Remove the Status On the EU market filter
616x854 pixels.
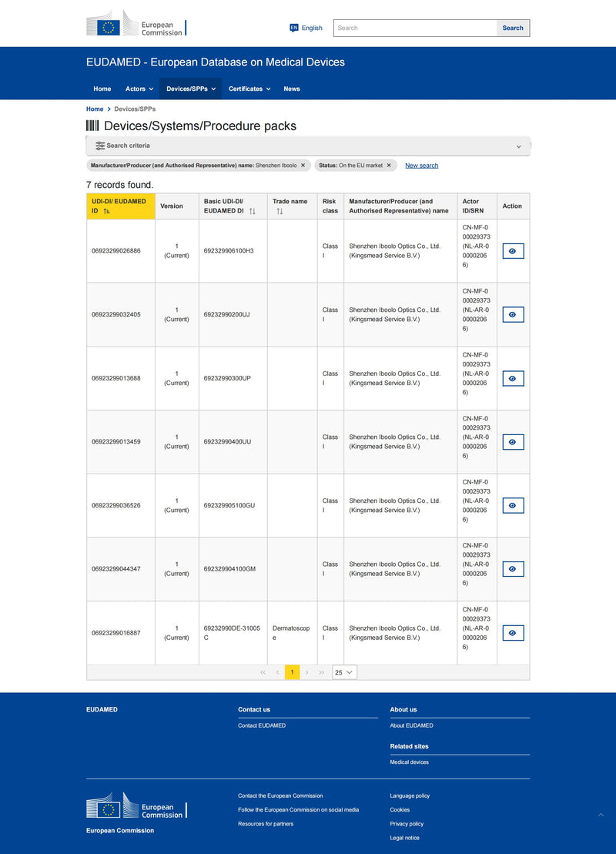[389, 166]
